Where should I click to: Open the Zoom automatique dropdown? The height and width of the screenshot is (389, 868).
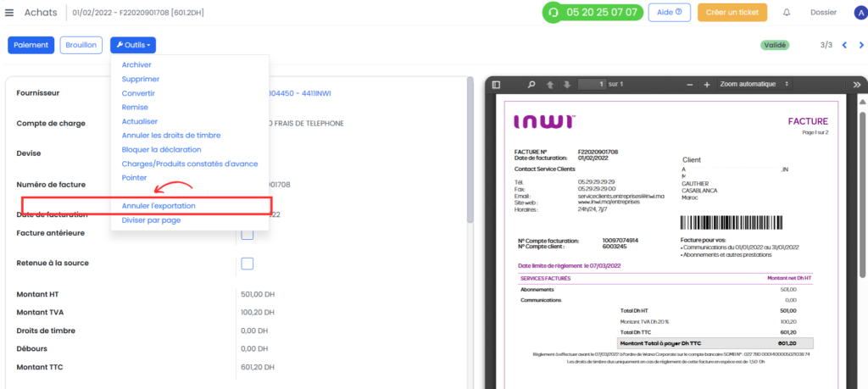[x=754, y=84]
